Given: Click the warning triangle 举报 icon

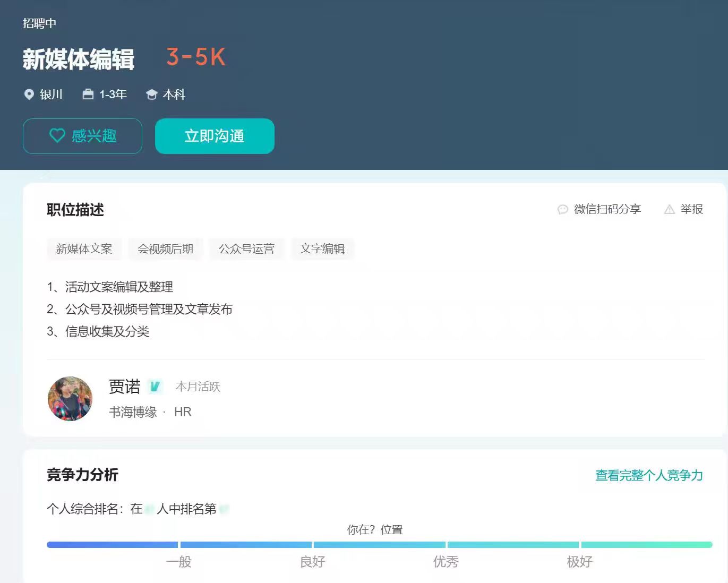Looking at the screenshot, I should tap(669, 210).
